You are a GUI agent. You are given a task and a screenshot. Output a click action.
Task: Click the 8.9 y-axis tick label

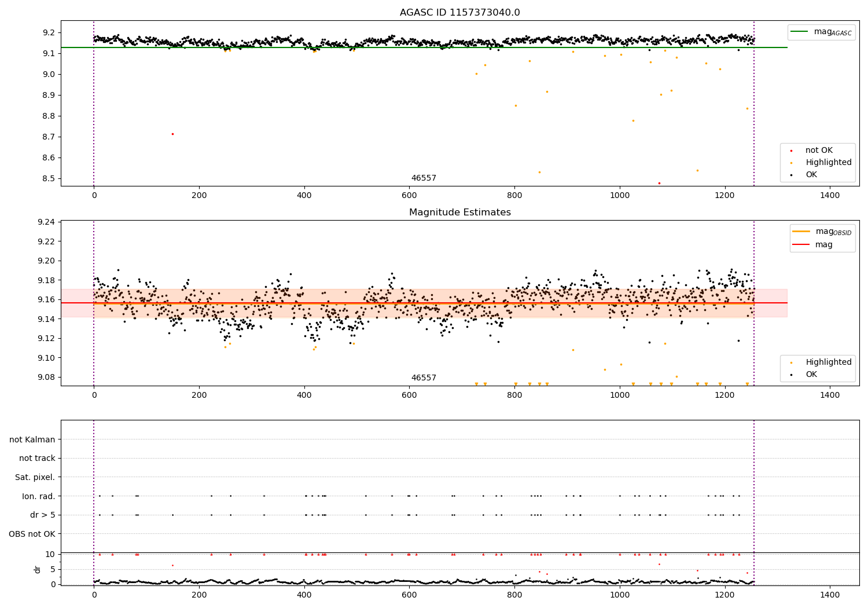[x=49, y=95]
